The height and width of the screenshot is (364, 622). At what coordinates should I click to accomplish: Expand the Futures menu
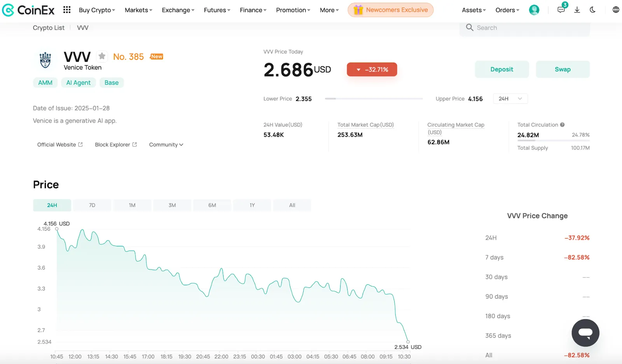coord(217,10)
